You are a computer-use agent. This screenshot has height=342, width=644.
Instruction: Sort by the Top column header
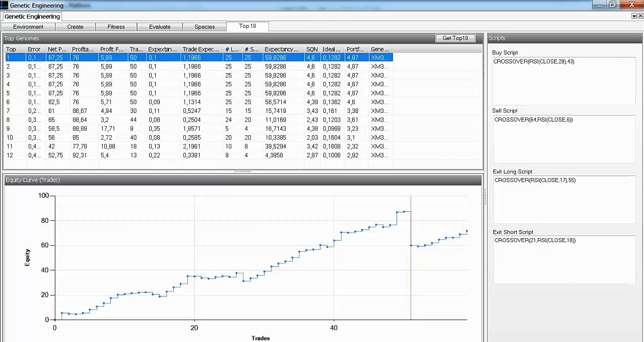coord(15,49)
